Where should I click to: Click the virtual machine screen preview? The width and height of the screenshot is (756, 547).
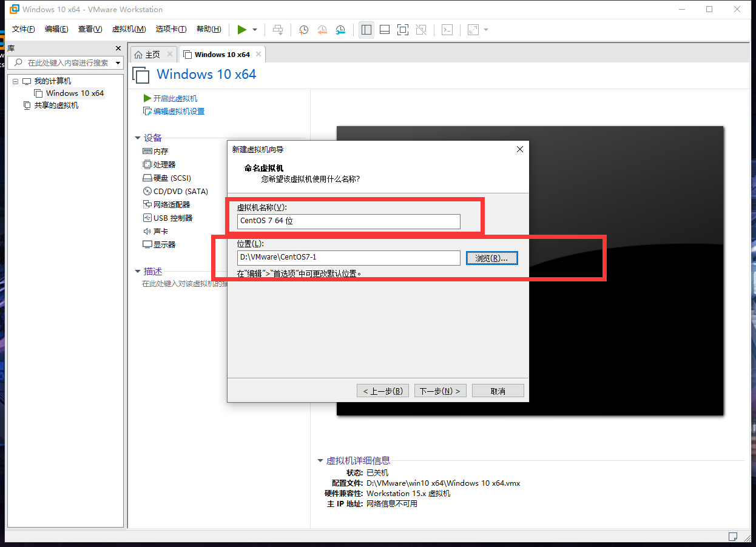pos(530,270)
